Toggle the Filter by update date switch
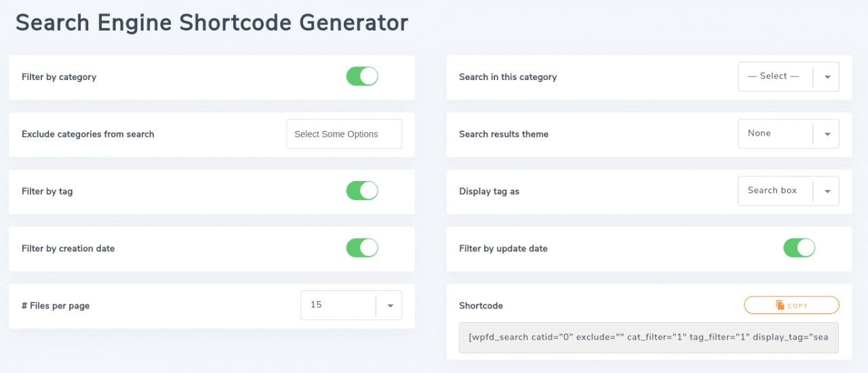 (799, 248)
